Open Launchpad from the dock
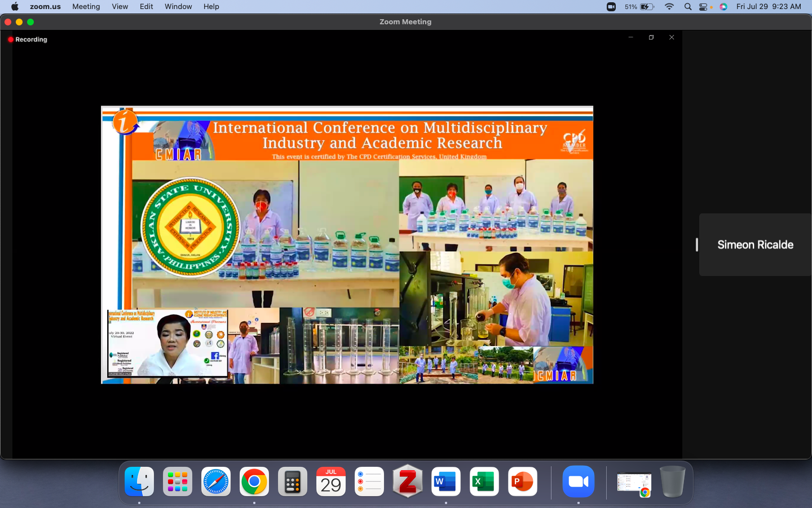The image size is (812, 508). click(x=178, y=481)
